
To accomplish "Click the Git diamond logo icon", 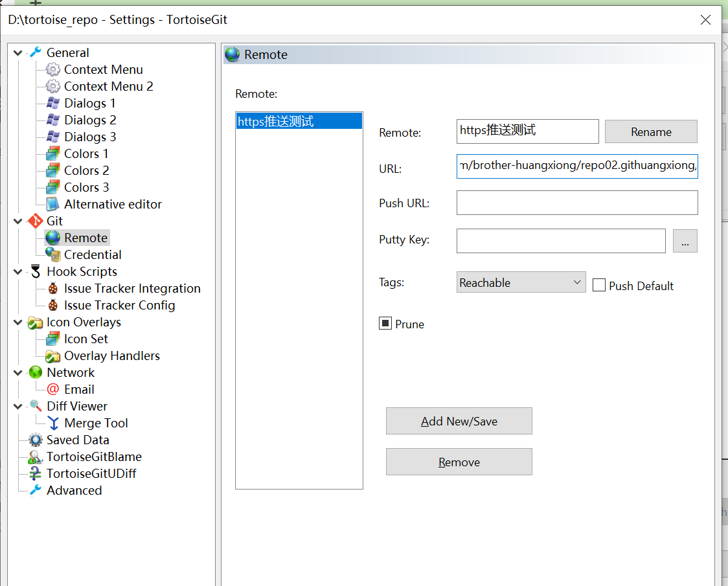I will (36, 221).
